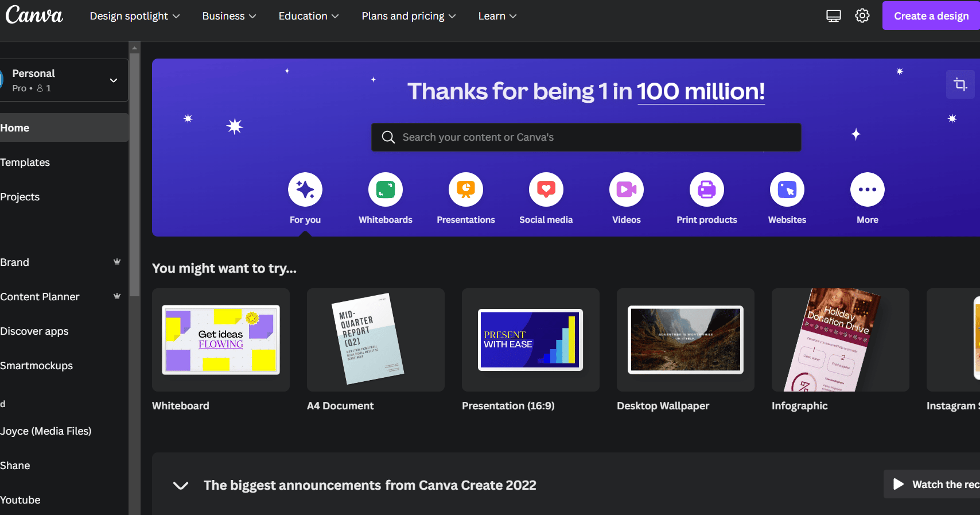The image size is (980, 515).
Task: Click the Canva logo
Action: (34, 16)
